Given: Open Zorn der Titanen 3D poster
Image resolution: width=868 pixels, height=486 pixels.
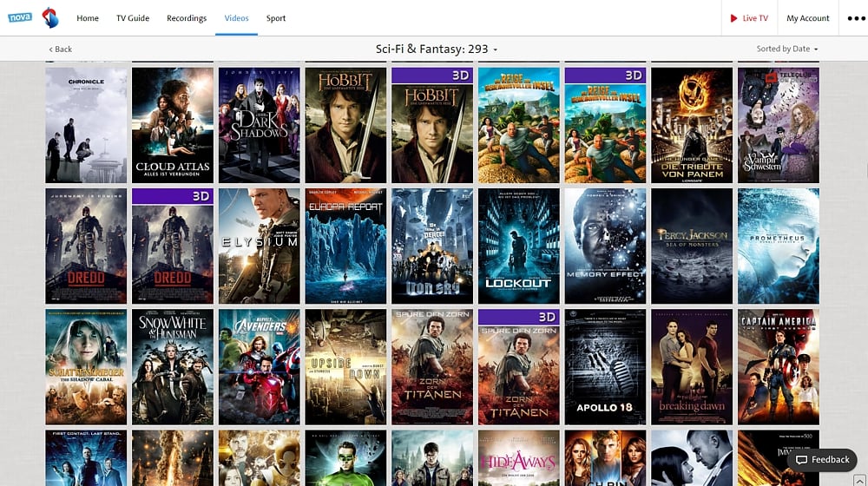Looking at the screenshot, I should point(519,366).
